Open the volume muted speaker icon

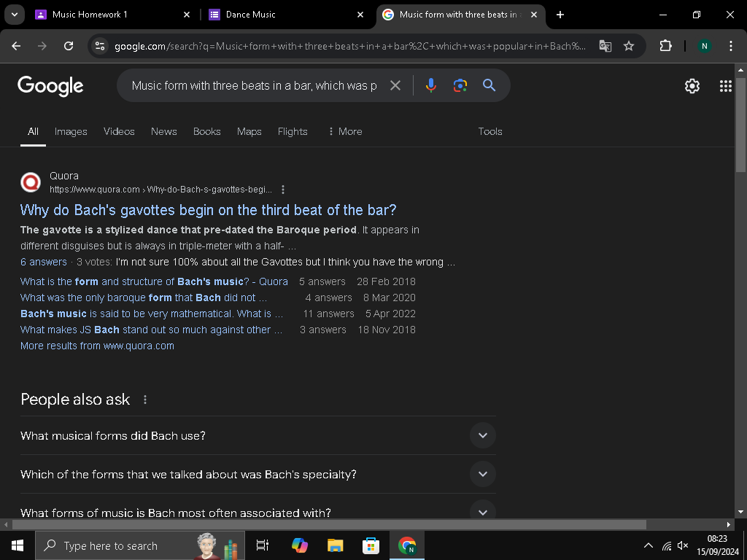click(683, 545)
